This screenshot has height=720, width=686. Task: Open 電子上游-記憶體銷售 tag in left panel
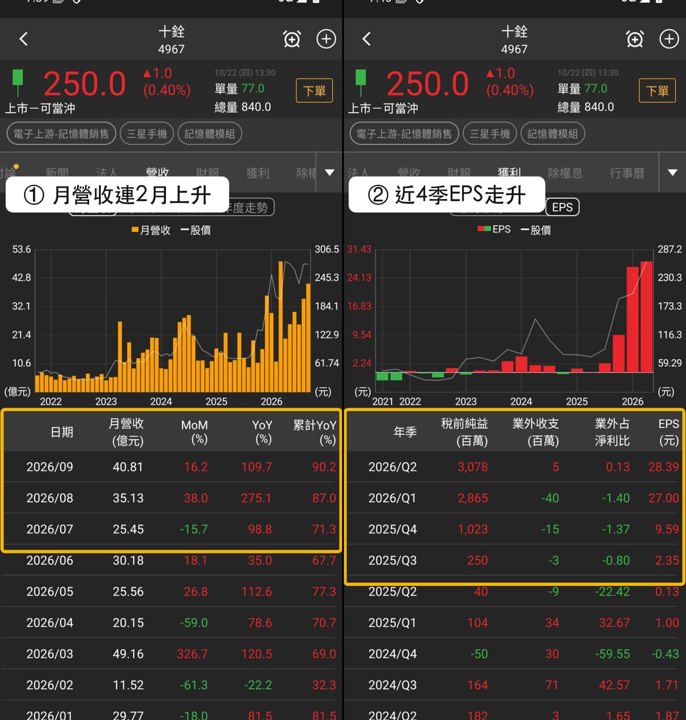(61, 134)
